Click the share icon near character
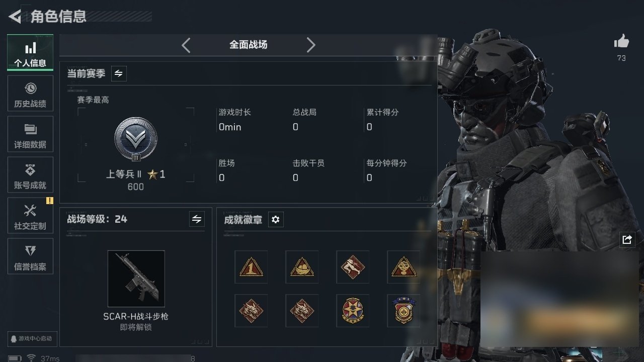 point(627,240)
